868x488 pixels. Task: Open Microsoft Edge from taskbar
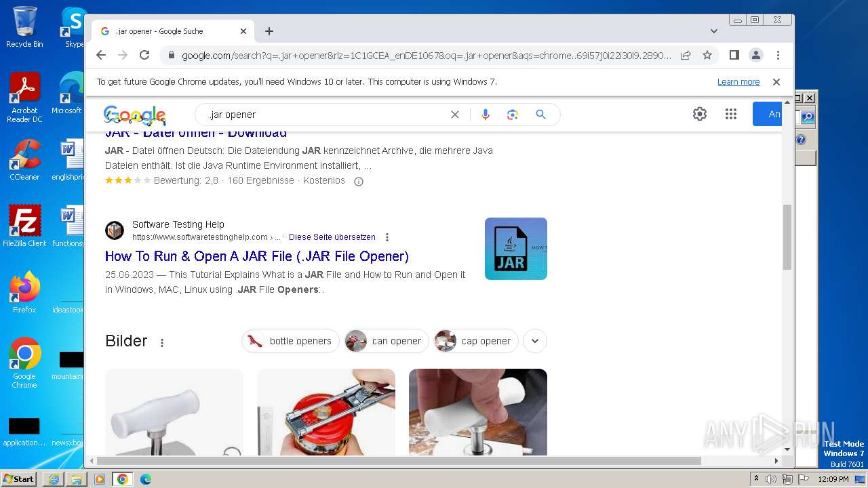pos(146,479)
